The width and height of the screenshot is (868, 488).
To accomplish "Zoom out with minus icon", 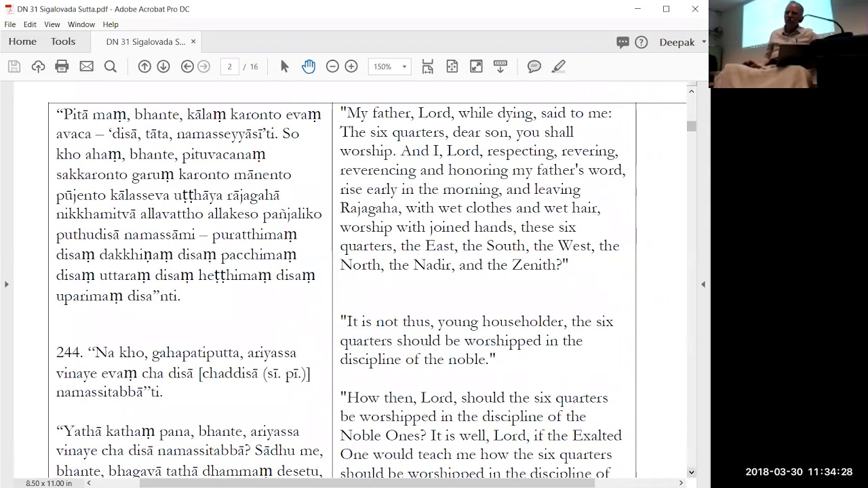I will point(332,66).
